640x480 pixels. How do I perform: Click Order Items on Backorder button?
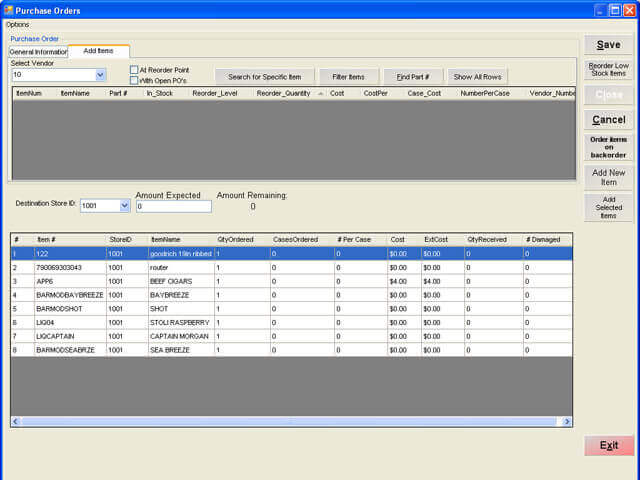[608, 147]
